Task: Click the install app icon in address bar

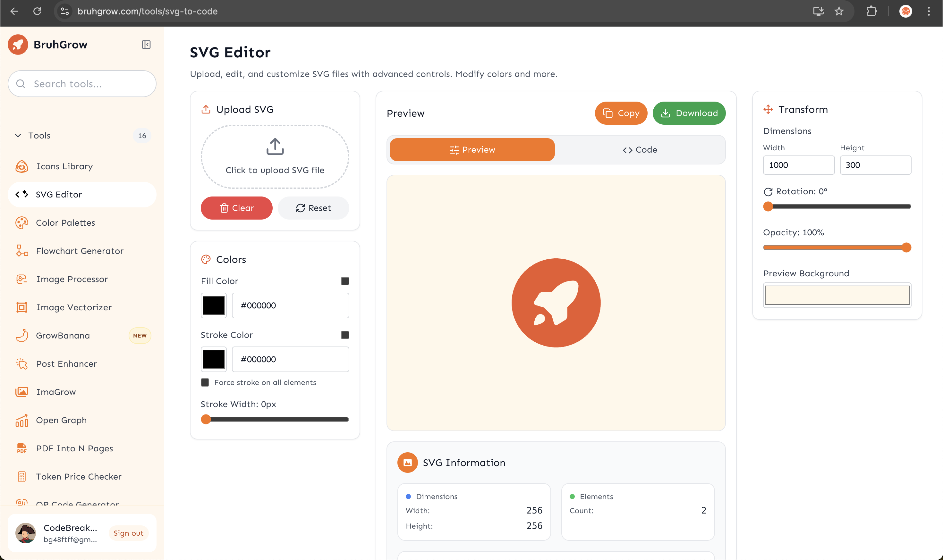Action: click(x=819, y=11)
